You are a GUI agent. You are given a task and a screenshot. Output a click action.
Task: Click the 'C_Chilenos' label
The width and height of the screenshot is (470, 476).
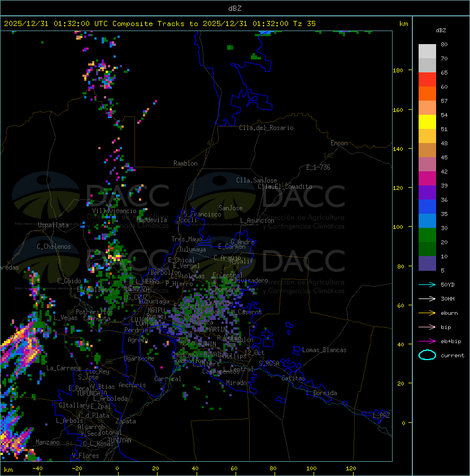54,246
